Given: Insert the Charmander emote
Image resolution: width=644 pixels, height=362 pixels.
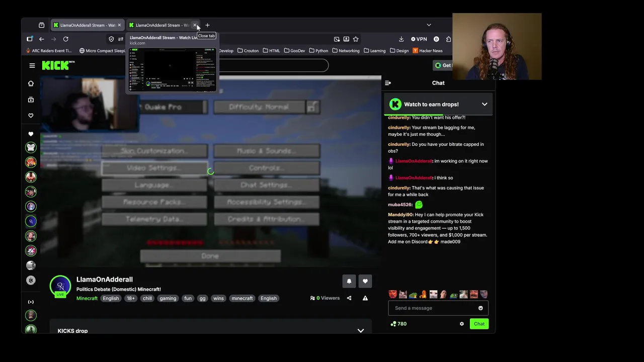Looking at the screenshot, I should coord(423,294).
